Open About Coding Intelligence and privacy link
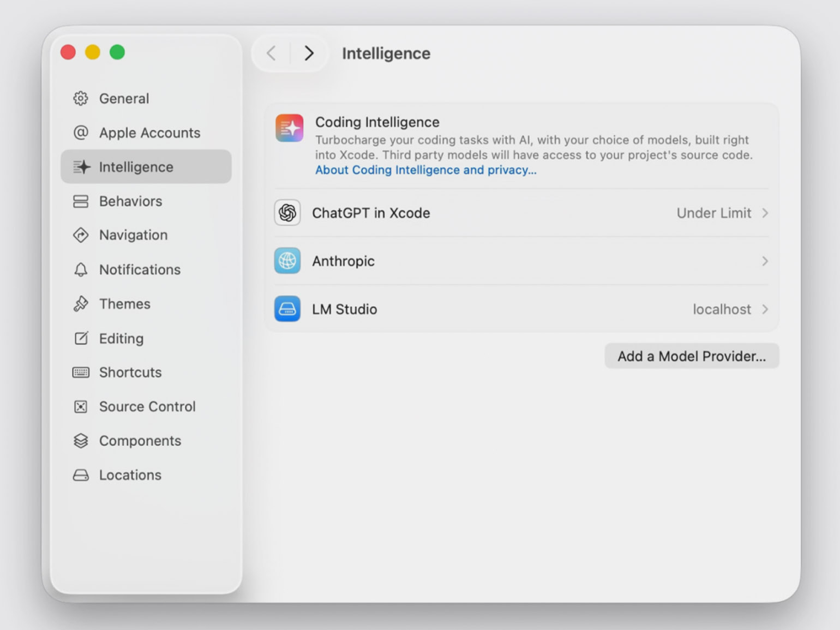 pyautogui.click(x=425, y=170)
